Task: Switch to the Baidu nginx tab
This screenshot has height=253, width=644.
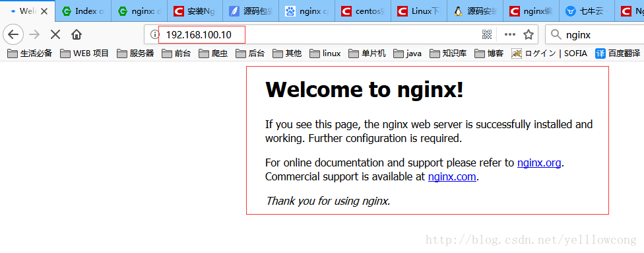Action: coord(307,11)
